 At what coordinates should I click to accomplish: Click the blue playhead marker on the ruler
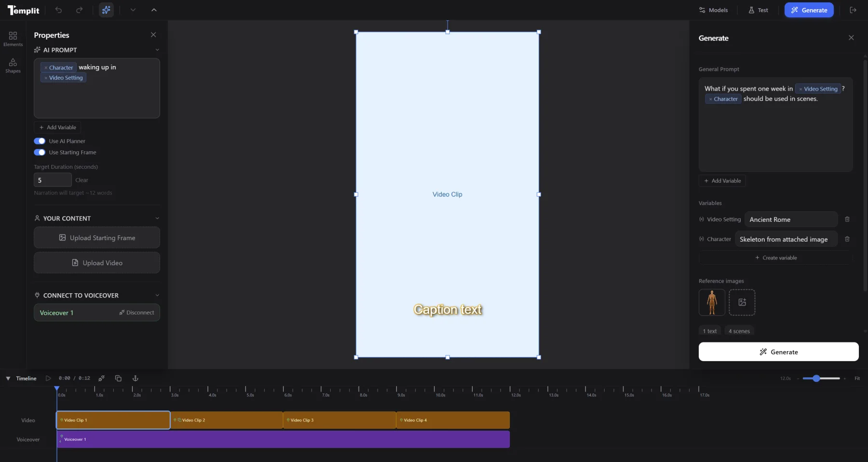(x=57, y=388)
